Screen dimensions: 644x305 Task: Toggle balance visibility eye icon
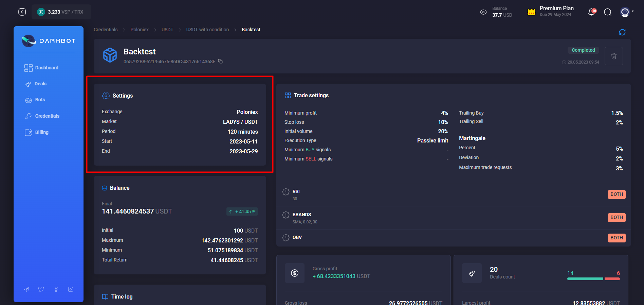pyautogui.click(x=483, y=12)
